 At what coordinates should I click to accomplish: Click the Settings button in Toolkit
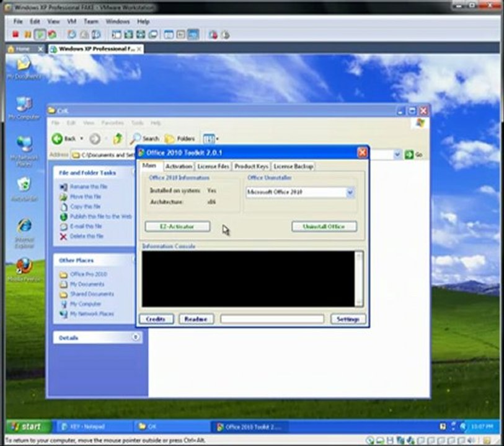point(348,319)
